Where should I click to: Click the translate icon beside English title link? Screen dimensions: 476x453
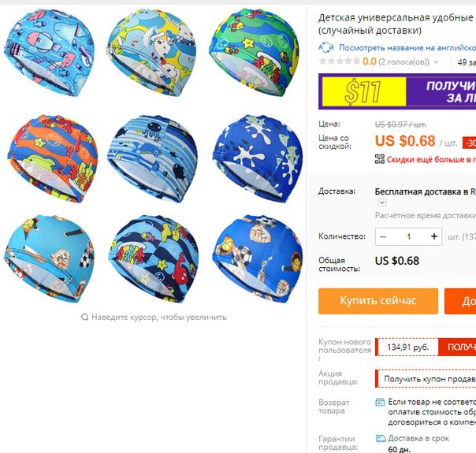coord(326,47)
